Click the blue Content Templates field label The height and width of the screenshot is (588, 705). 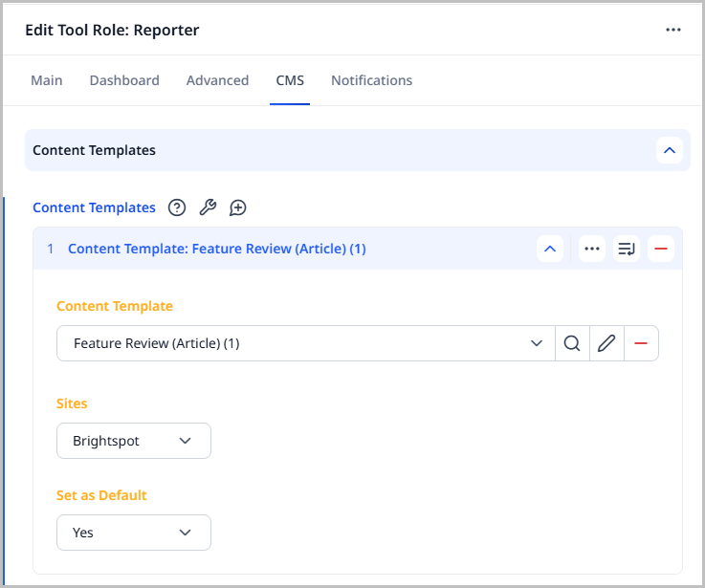click(94, 207)
